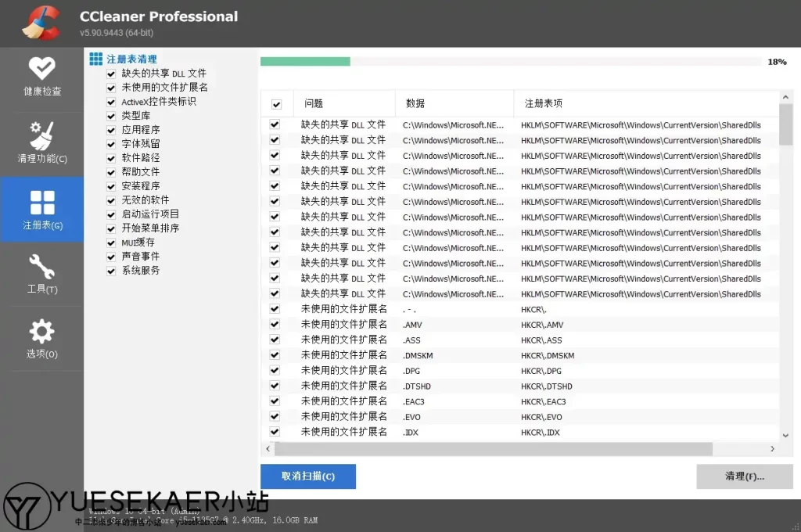Toggle the 开始菜单排序 checkbox
The image size is (801, 532).
(x=111, y=228)
